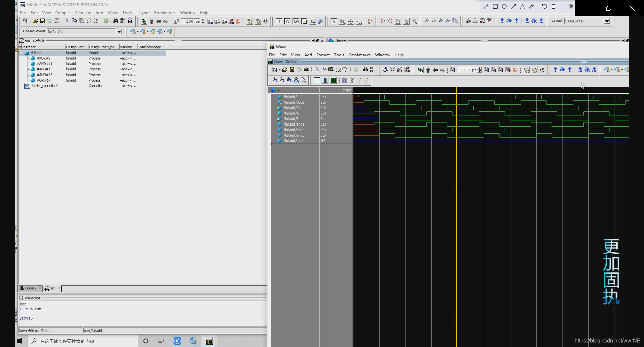Screen dimensions: 644x347
Task: Increase main toolbar run length stepper
Action: click(x=203, y=20)
